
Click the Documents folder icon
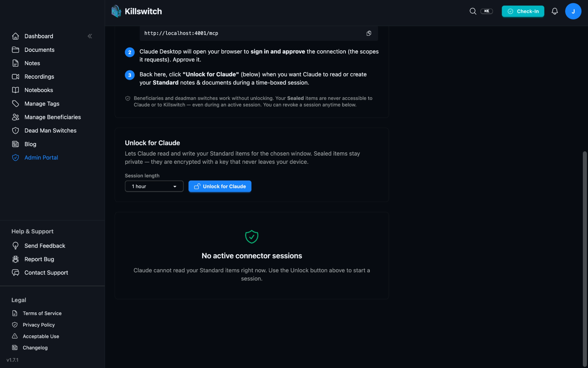tap(15, 50)
